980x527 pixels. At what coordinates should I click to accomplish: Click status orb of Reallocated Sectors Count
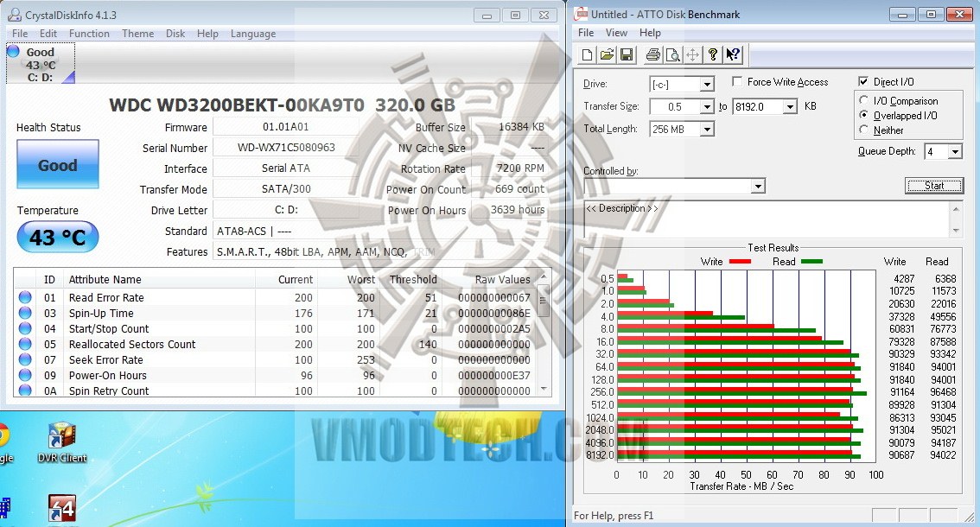point(25,344)
